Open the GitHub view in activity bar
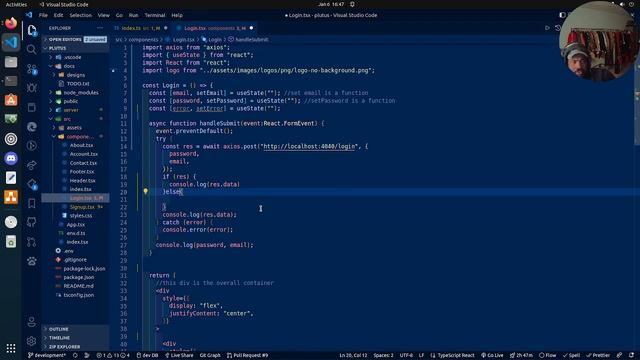The image size is (640, 360). pyautogui.click(x=31, y=222)
